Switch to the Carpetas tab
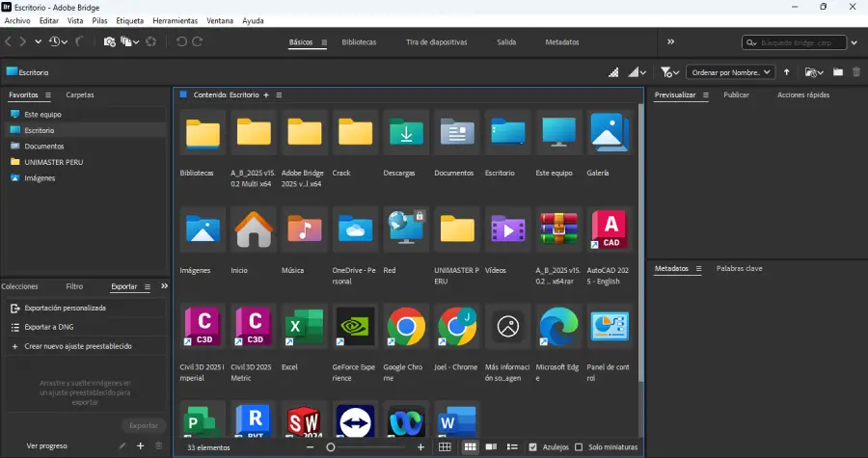The width and height of the screenshot is (868, 458). pos(80,95)
